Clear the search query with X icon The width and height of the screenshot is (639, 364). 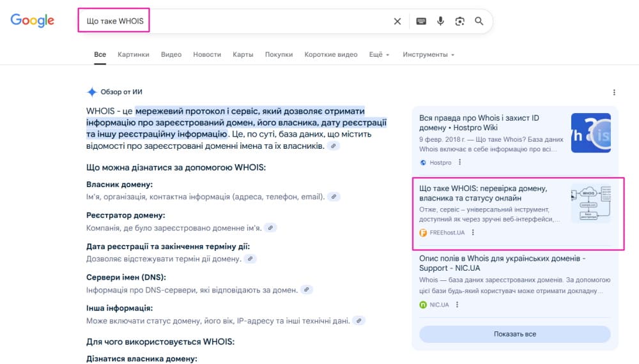pos(397,21)
